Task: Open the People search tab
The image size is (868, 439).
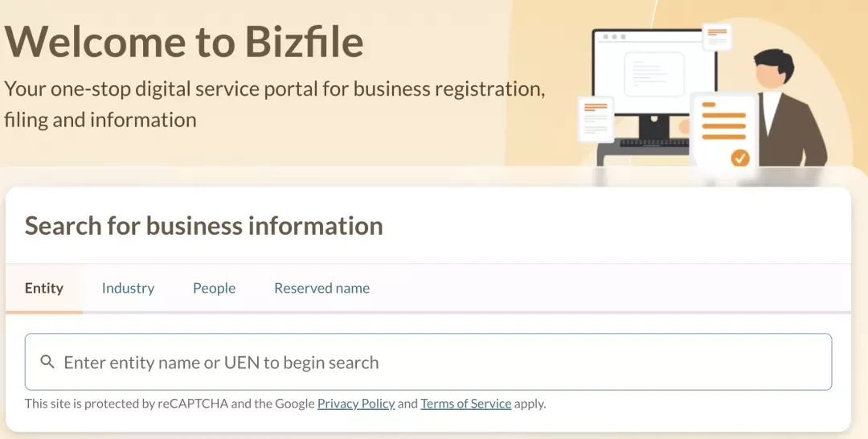Action: pos(215,288)
